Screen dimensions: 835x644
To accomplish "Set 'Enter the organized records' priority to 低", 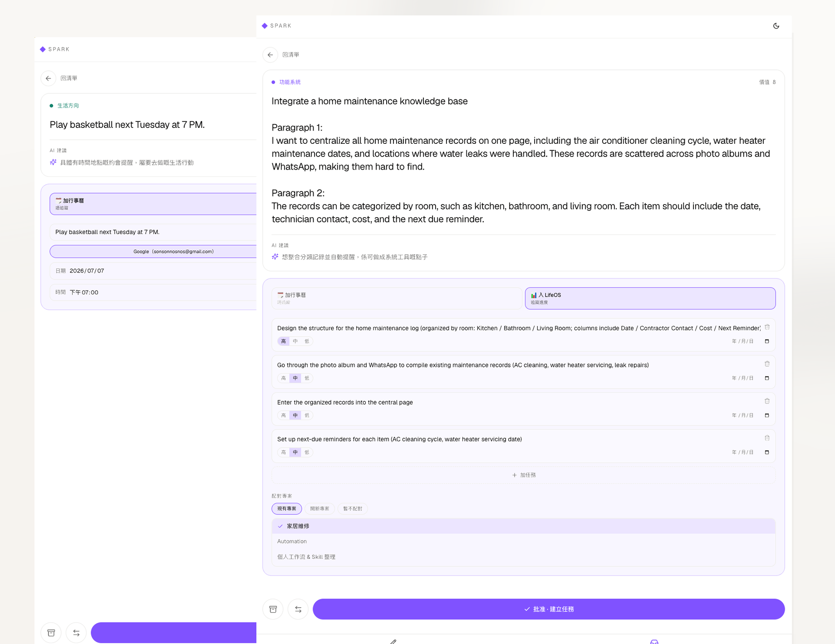I will point(307,415).
